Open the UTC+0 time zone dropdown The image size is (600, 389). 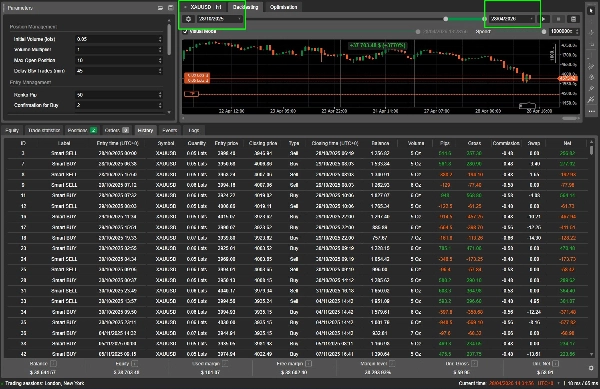coord(548,383)
